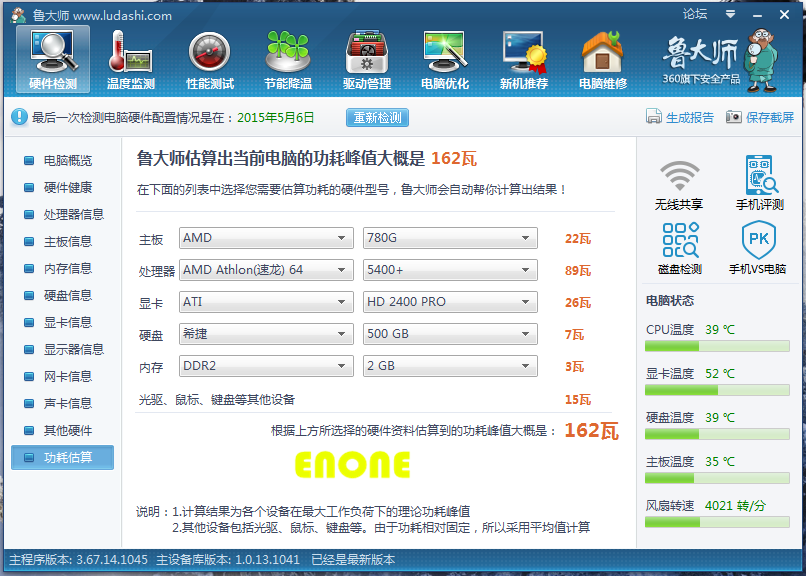Open the 性能测试 performance test gauge
Screen dimensions: 806x576
[x=210, y=59]
